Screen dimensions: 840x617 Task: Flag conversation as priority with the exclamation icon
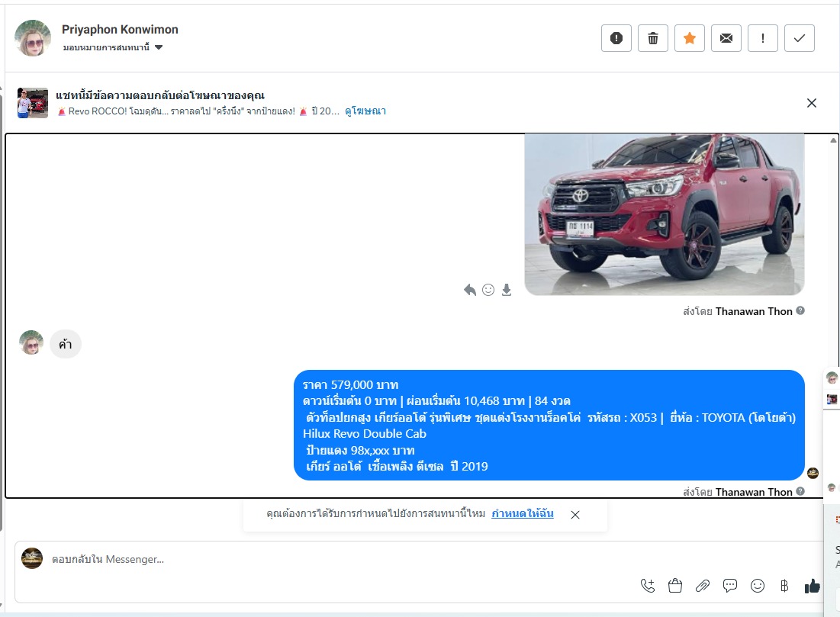(762, 38)
